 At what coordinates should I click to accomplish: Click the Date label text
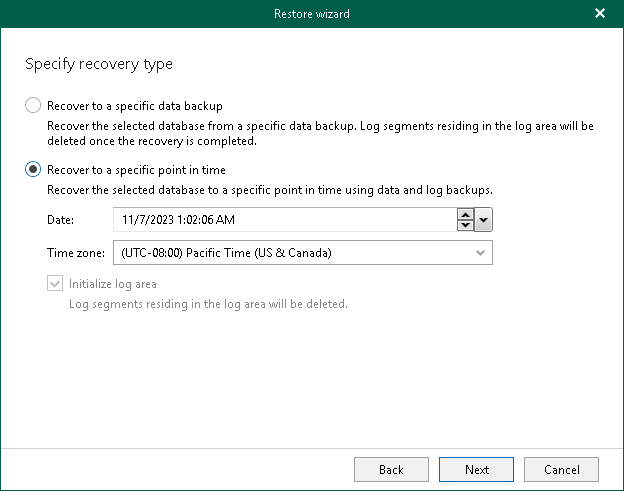point(60,220)
